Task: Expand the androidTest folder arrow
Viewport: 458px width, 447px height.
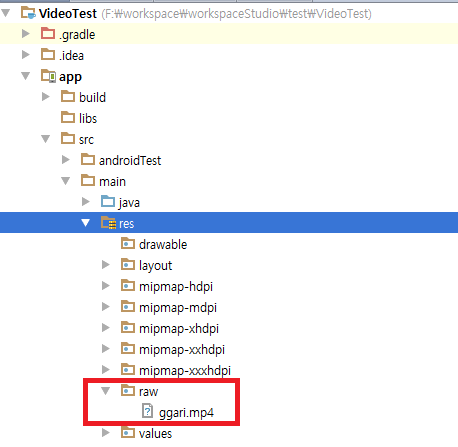Action: tap(66, 160)
